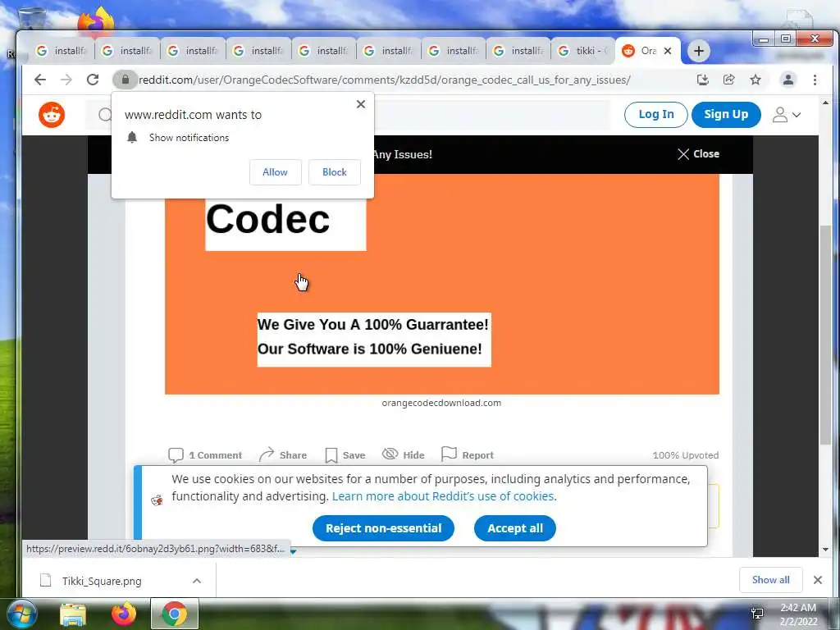Image resolution: width=840 pixels, height=630 pixels.
Task: Accept all cookies
Action: (x=515, y=528)
